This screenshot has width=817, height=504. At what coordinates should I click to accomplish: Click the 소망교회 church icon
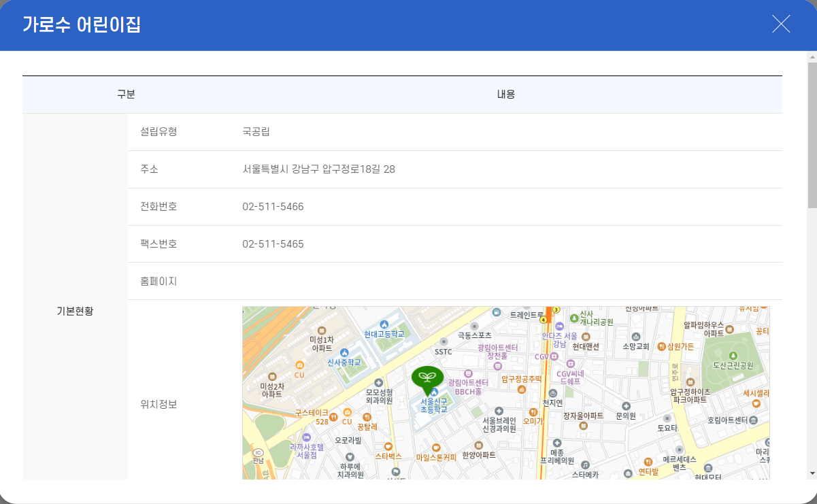pos(636,336)
